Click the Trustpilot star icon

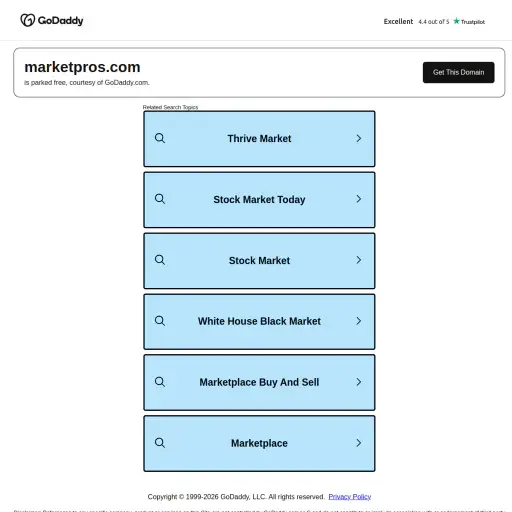(456, 21)
